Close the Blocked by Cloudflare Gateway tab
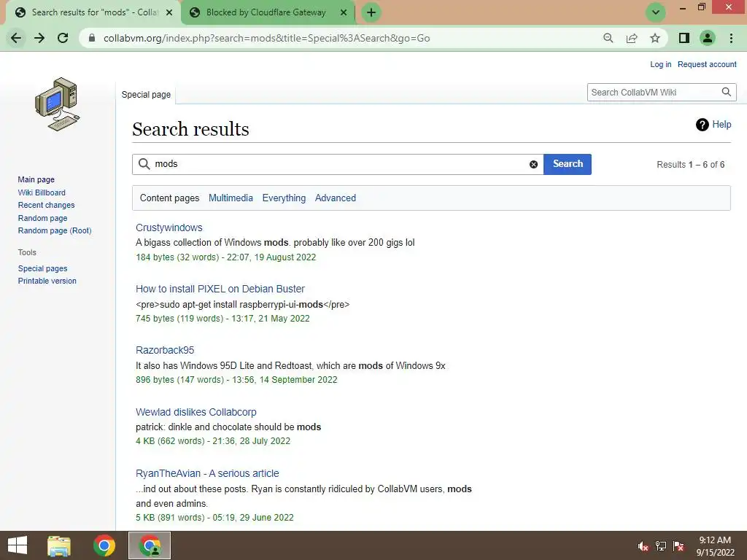747x560 pixels. pyautogui.click(x=344, y=12)
